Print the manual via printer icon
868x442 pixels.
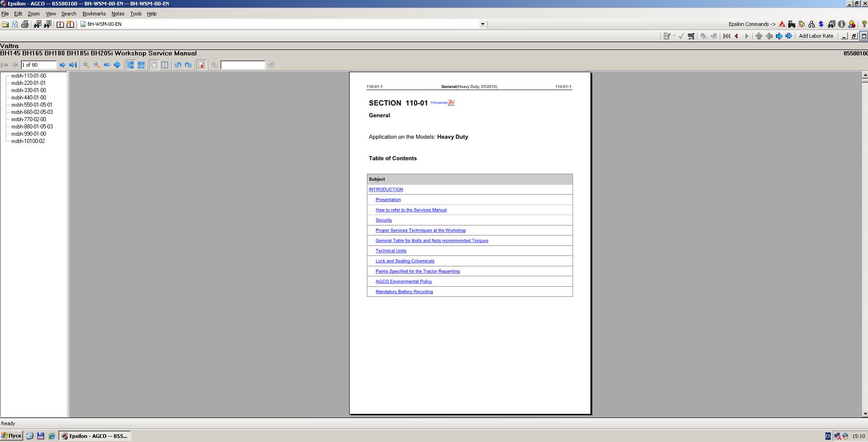click(x=25, y=24)
